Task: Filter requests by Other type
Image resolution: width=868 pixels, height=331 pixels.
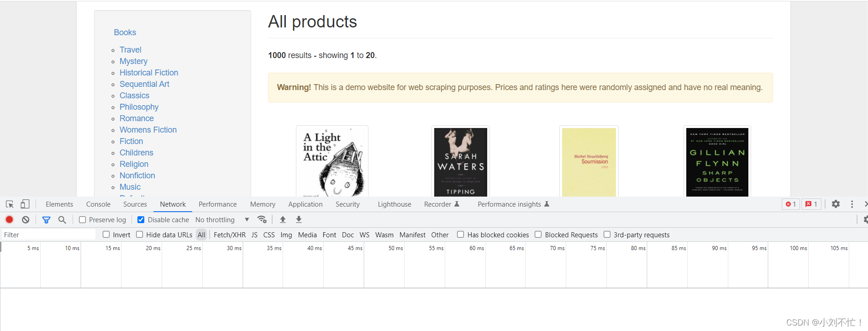Action: (440, 235)
